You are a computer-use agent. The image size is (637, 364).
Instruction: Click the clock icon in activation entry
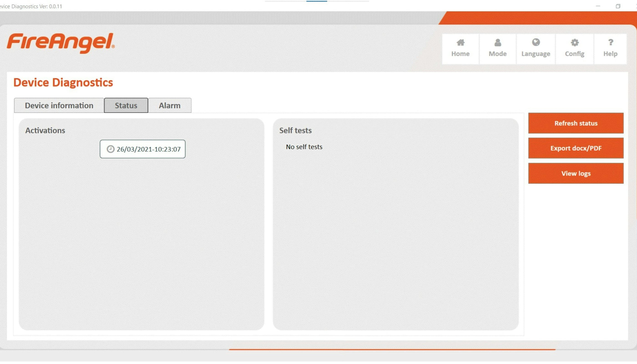coord(111,149)
